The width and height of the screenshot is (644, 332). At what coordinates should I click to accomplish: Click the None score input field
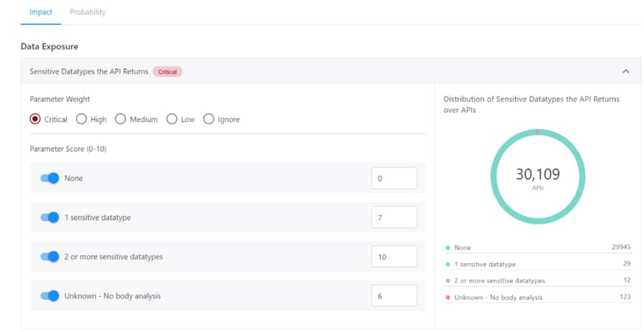[x=394, y=178]
